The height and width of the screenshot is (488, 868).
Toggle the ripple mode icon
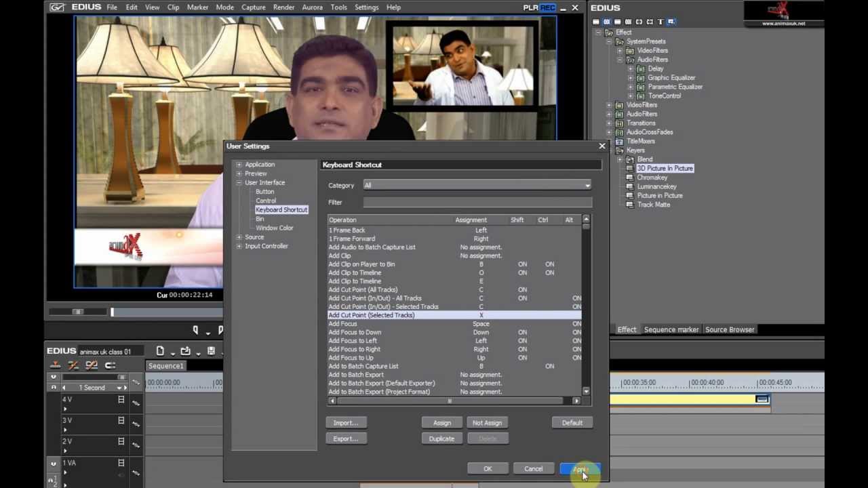click(73, 365)
